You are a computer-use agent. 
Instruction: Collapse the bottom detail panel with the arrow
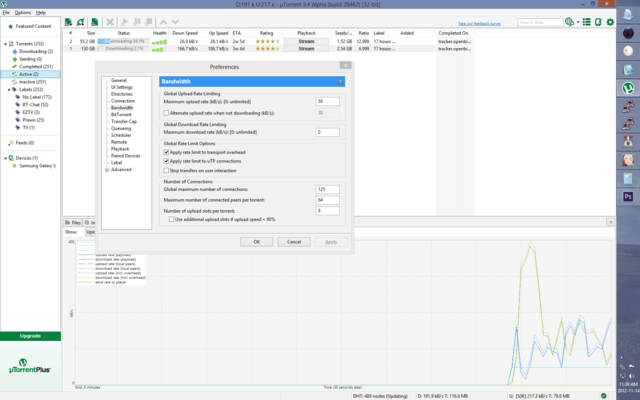click(611, 222)
